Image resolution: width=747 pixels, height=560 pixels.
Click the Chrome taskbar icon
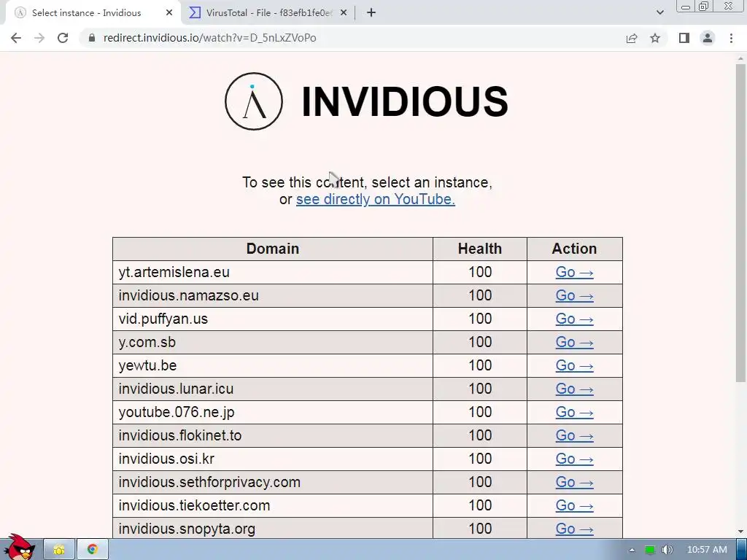93,550
